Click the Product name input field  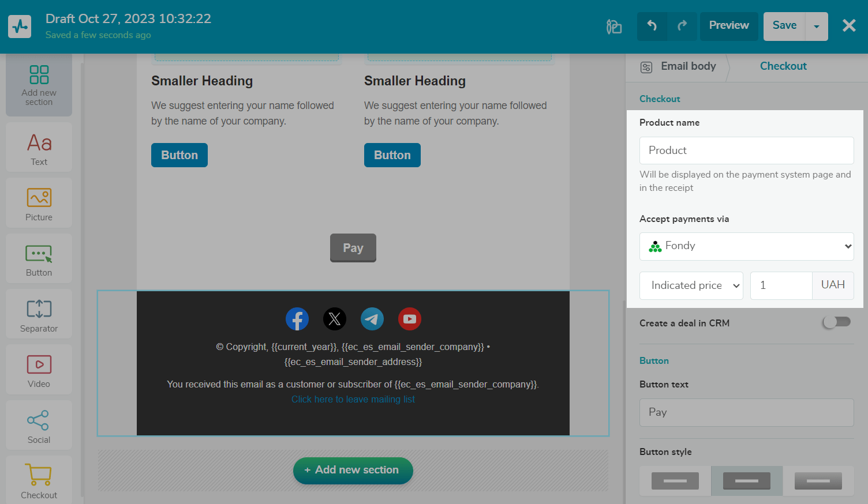(747, 151)
